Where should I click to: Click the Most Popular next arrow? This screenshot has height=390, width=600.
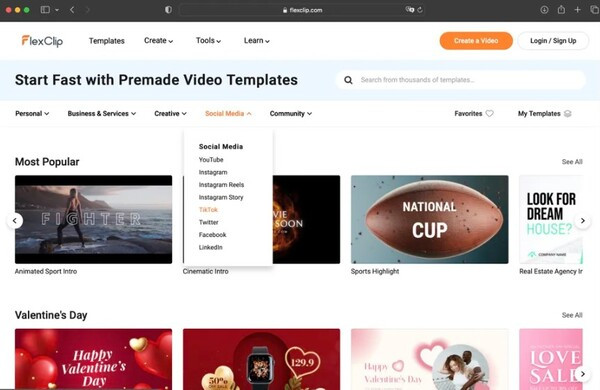[x=583, y=220]
